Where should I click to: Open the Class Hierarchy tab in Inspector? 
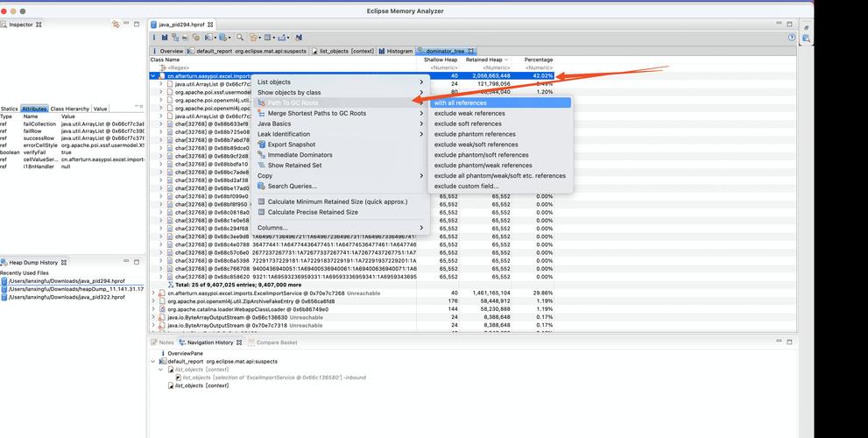pos(70,109)
